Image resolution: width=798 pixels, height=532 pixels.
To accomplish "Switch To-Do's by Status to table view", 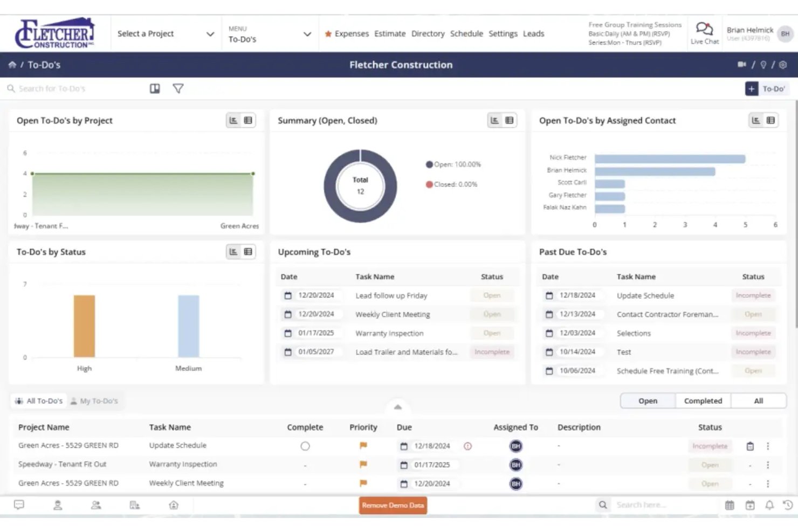I will point(248,251).
